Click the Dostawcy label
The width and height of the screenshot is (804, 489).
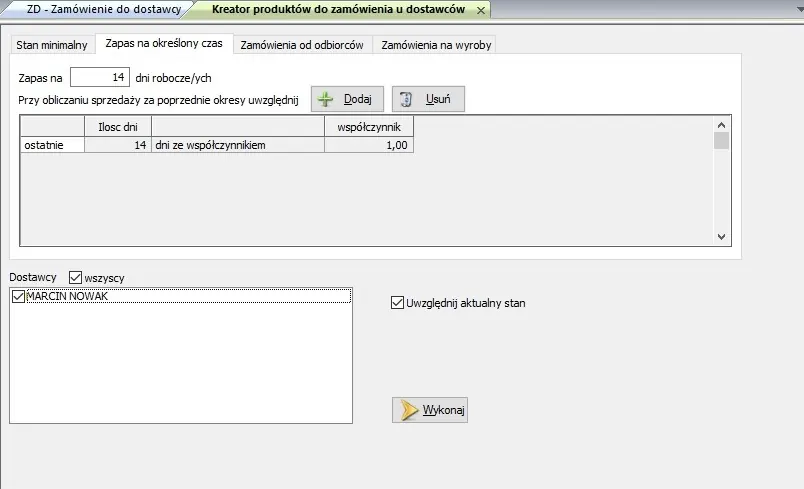pos(33,277)
